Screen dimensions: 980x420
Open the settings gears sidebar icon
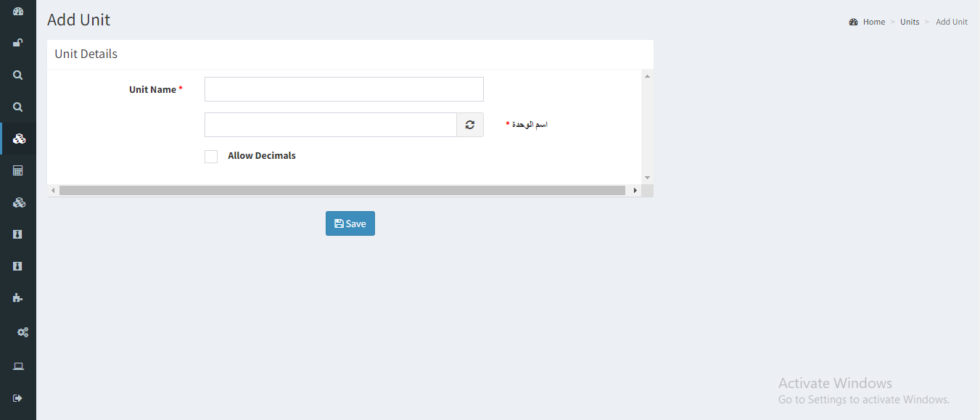23,332
